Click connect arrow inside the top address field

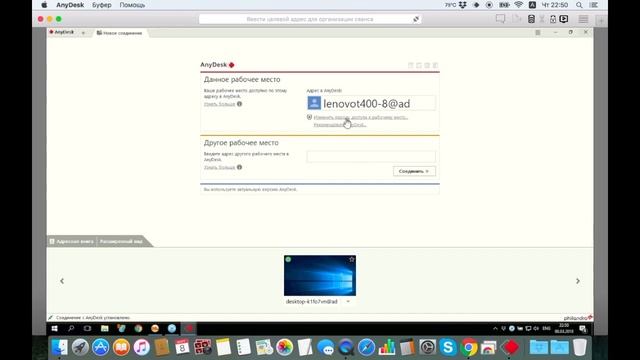(416, 19)
